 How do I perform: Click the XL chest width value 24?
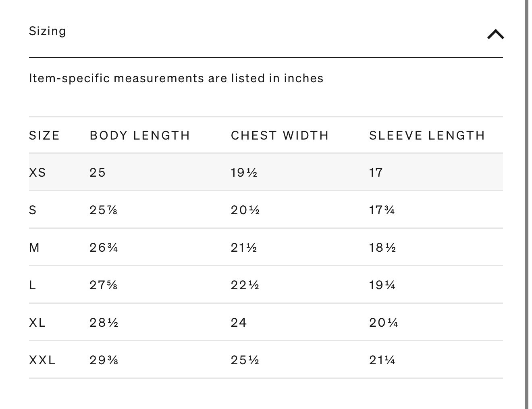tap(239, 323)
